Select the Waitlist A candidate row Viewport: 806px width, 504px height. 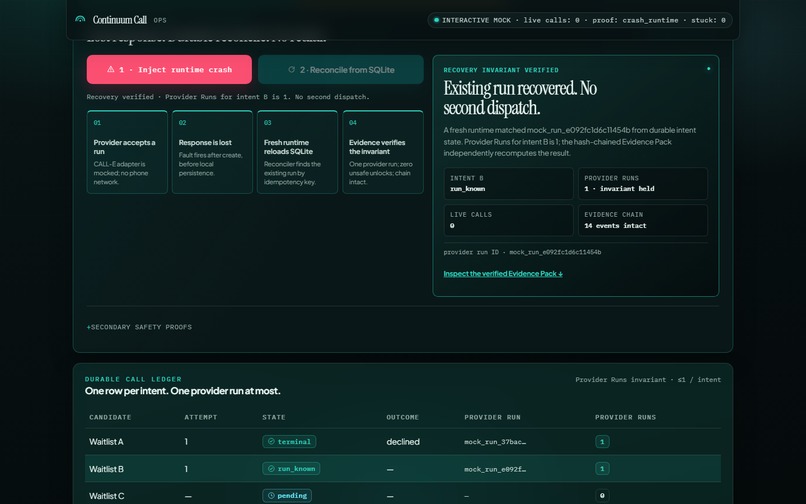[403, 442]
